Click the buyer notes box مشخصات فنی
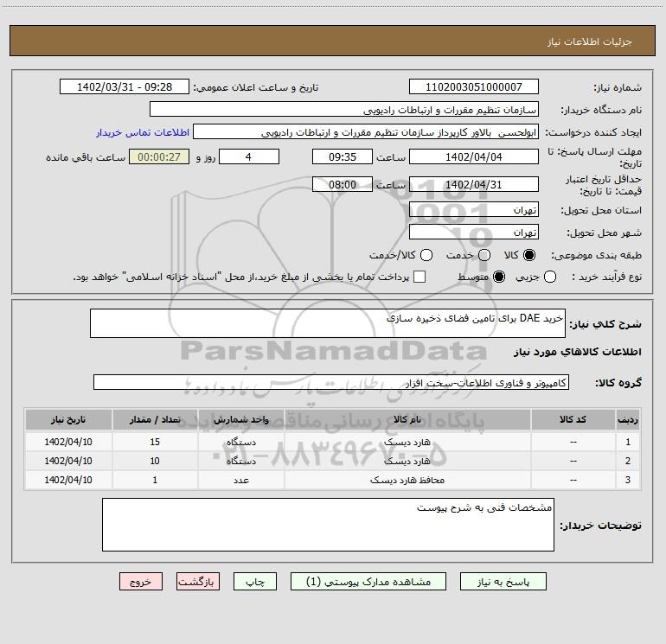 (x=328, y=525)
